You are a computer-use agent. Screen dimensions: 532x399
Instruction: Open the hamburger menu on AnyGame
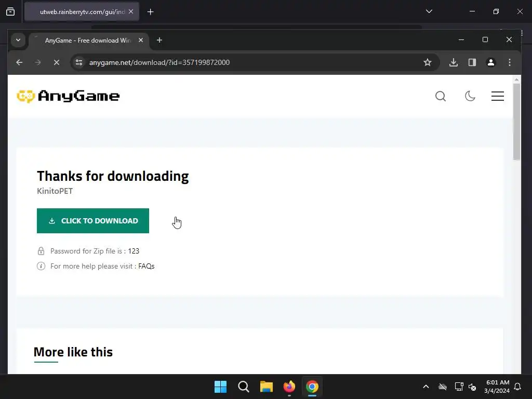497,96
